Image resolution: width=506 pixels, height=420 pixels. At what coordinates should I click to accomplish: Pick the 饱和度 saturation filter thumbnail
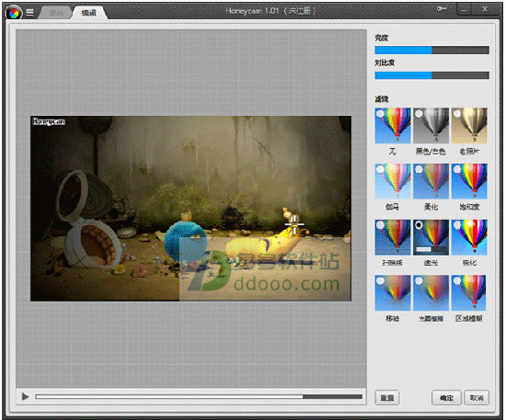coord(469,181)
